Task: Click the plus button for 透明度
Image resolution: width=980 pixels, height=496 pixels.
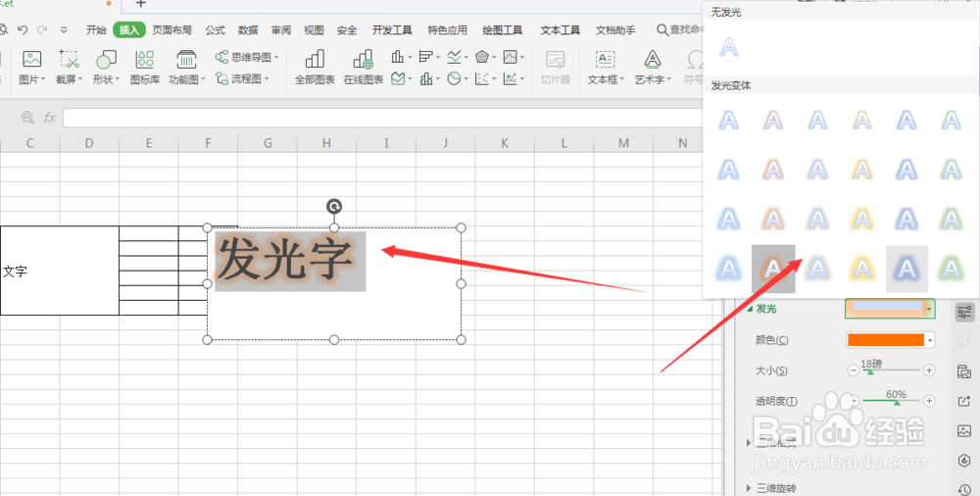Action: (929, 401)
